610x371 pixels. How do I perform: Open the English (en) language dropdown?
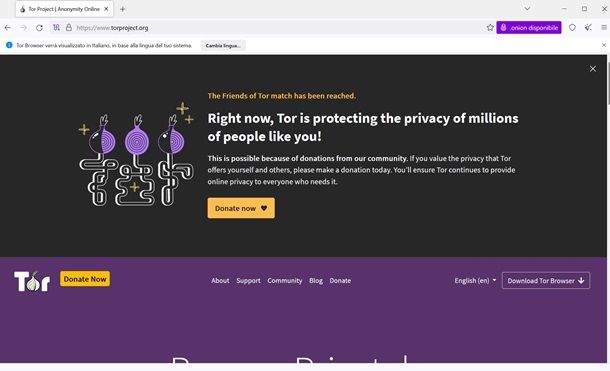click(475, 280)
